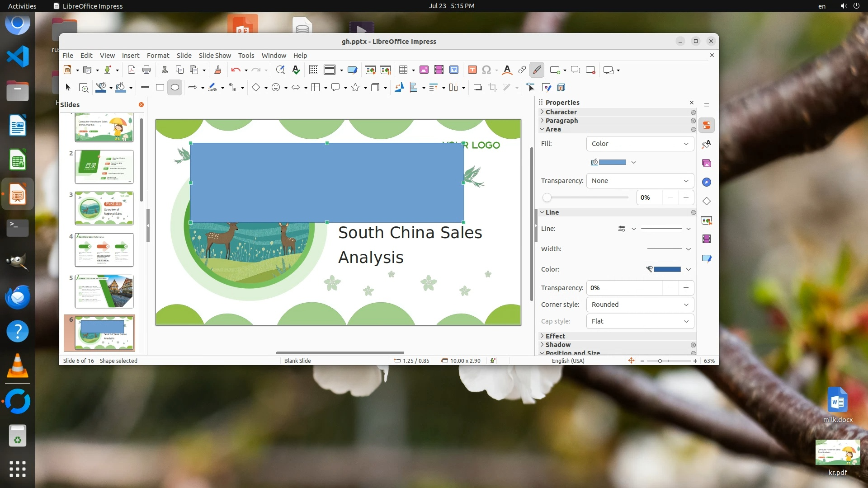This screenshot has width=868, height=488.
Task: Open the Corner style dropdown showing Rounded
Action: (x=640, y=305)
